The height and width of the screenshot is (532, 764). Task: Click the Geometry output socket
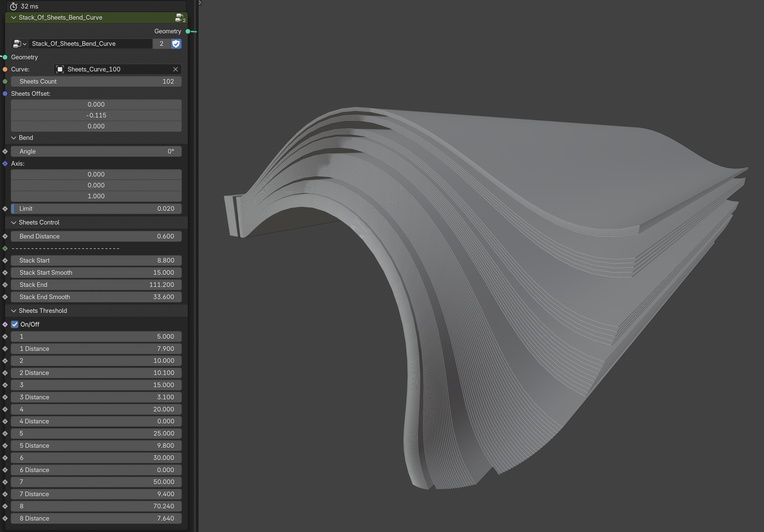pos(188,31)
